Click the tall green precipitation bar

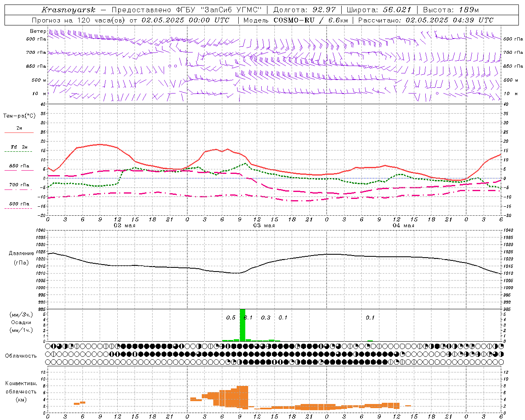pyautogui.click(x=242, y=325)
